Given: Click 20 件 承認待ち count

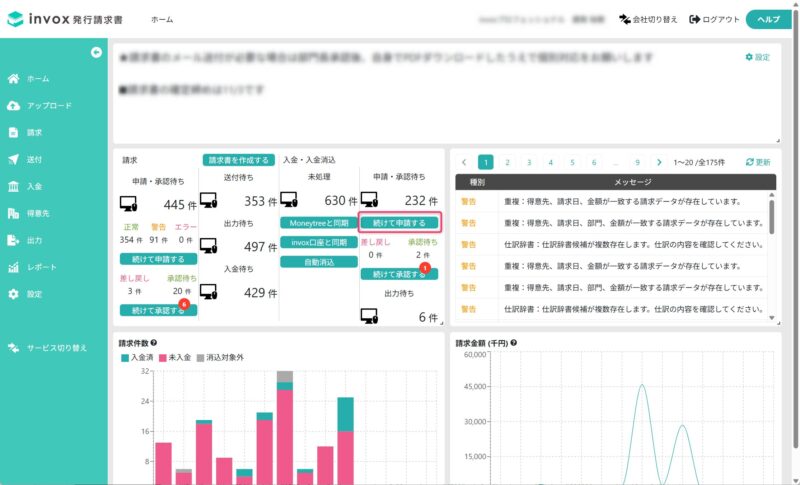Looking at the screenshot, I should tap(182, 291).
